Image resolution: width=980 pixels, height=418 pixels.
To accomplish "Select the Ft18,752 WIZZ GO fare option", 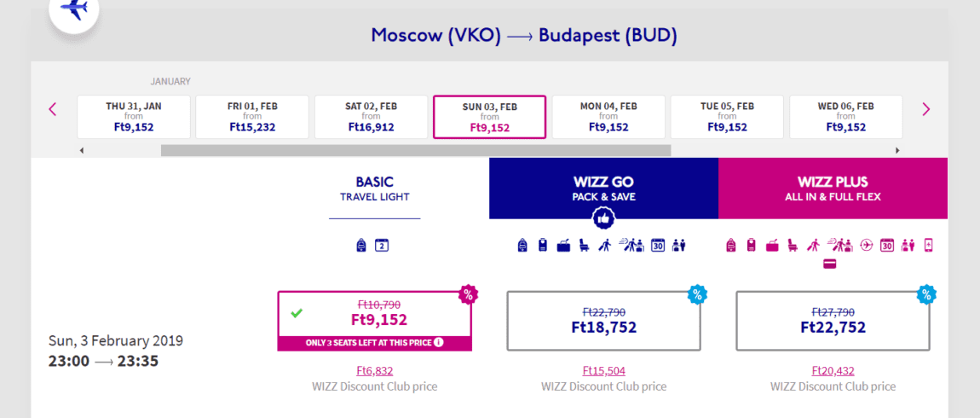I will pos(603,321).
